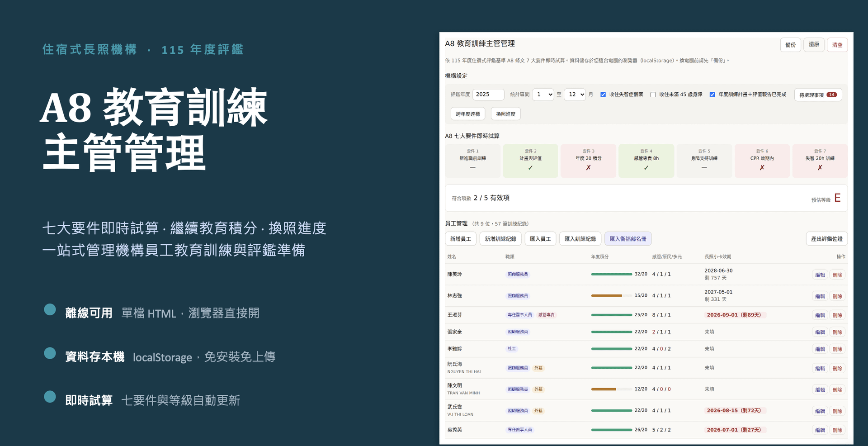Delete employee 王淑芬 via 刪除
Screen dimensions: 868x446
(x=837, y=315)
